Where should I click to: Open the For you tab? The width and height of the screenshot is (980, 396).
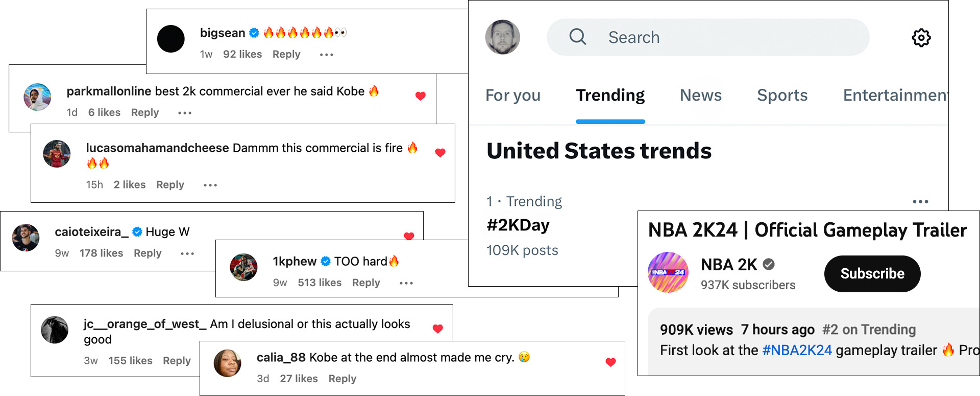pos(512,96)
